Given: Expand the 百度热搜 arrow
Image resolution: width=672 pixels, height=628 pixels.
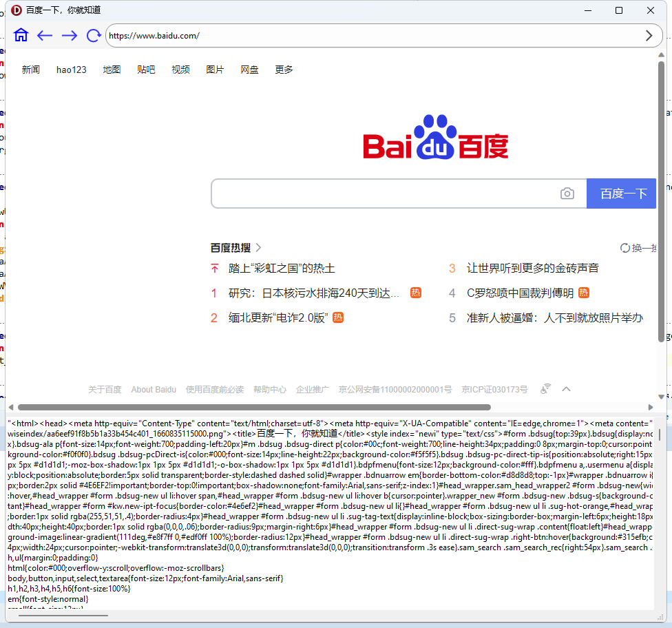Looking at the screenshot, I should pos(258,247).
